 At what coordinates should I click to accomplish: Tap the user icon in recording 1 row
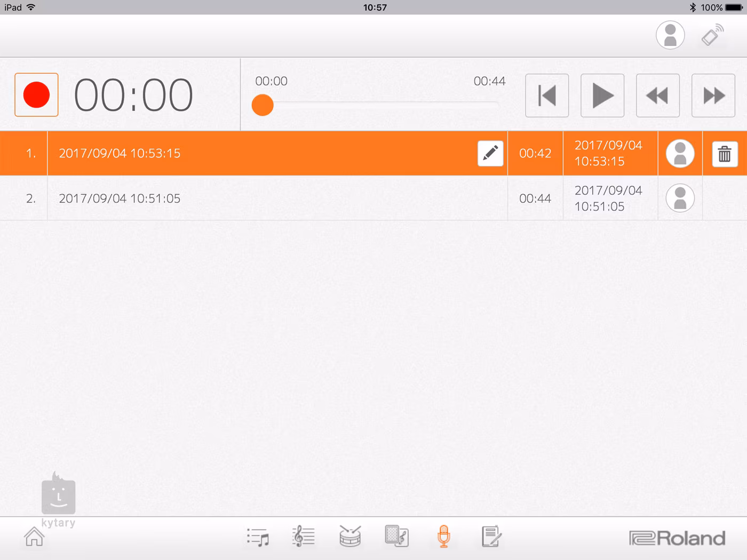click(680, 154)
